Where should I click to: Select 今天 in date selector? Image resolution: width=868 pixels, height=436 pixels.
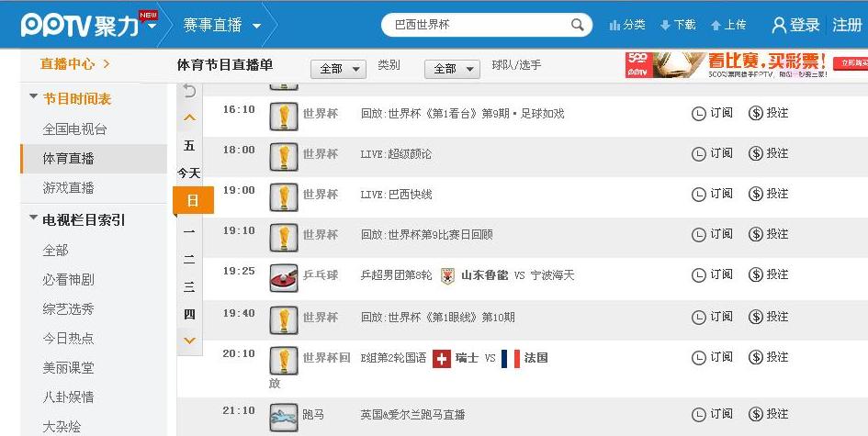point(189,173)
